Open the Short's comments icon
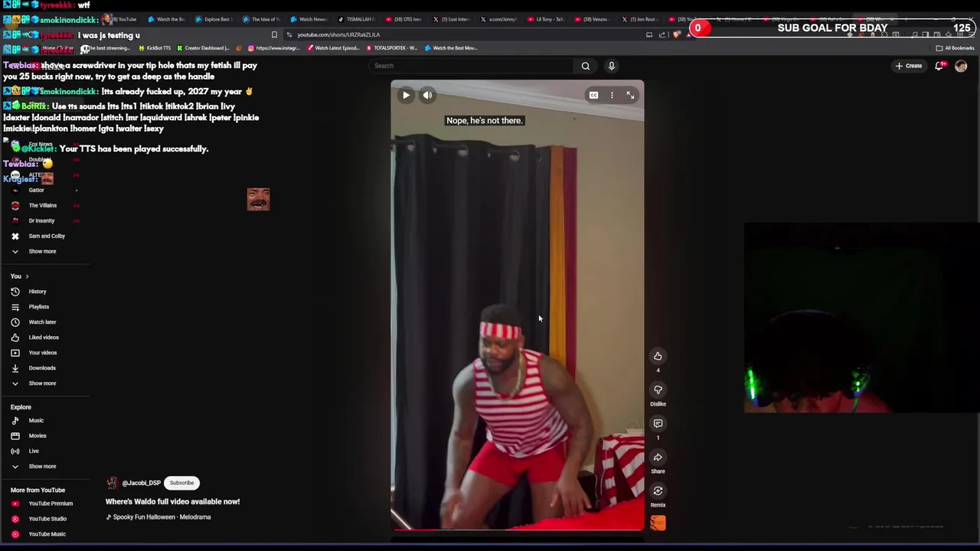This screenshot has width=980, height=551. tap(658, 423)
